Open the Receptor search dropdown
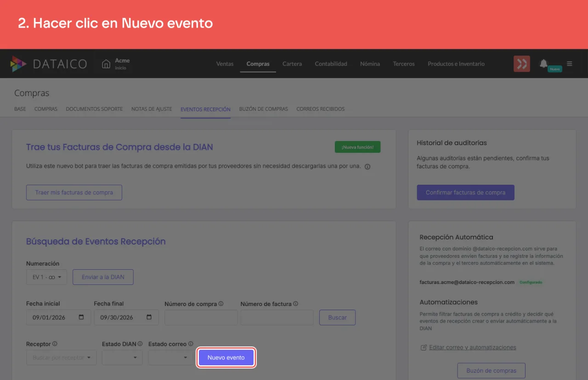This screenshot has height=380, width=588. point(62,357)
